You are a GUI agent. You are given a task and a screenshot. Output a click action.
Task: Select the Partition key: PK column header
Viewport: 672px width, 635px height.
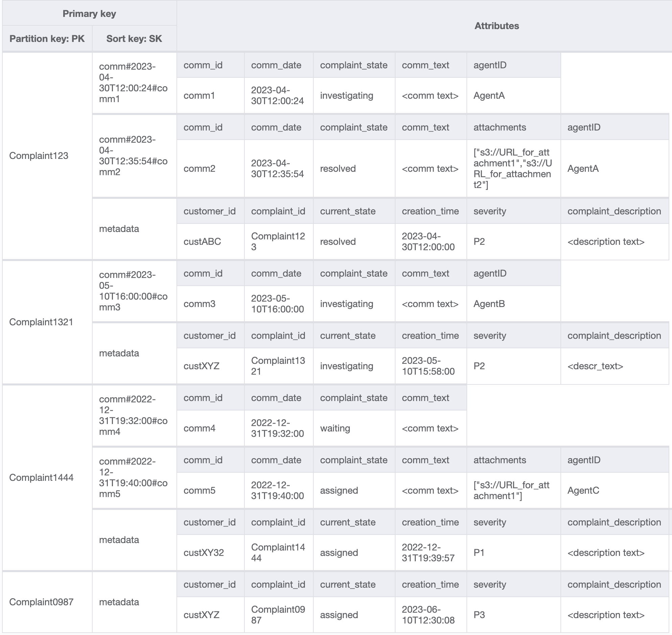[47, 39]
